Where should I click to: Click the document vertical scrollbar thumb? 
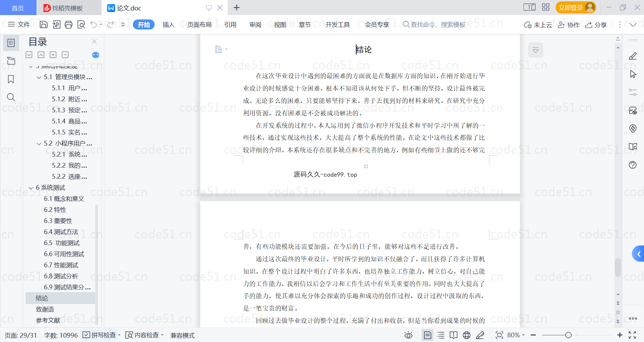[618, 267]
